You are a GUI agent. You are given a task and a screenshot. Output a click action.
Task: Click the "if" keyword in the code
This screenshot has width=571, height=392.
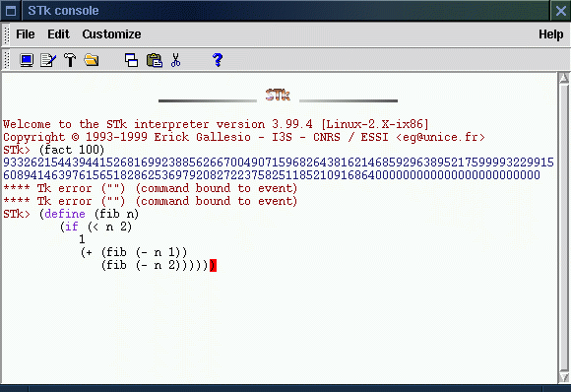click(72, 227)
